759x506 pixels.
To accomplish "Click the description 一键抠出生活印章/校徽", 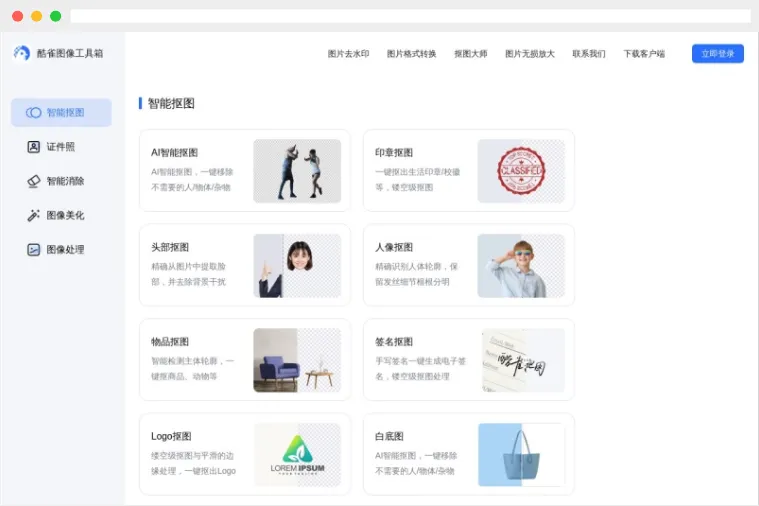I will click(x=417, y=180).
